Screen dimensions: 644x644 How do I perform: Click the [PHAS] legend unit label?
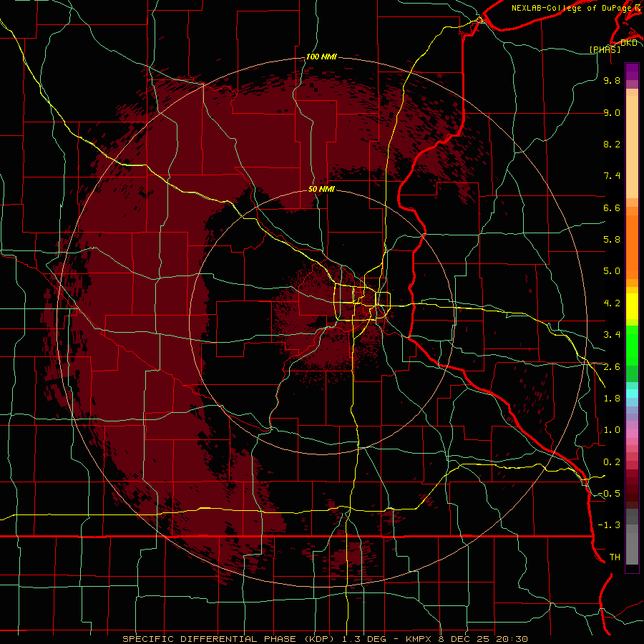[x=605, y=49]
